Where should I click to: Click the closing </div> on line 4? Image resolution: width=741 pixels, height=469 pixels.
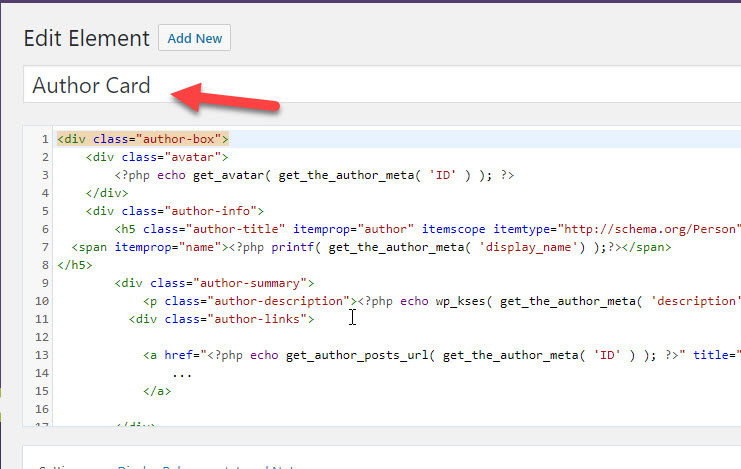tap(107, 193)
